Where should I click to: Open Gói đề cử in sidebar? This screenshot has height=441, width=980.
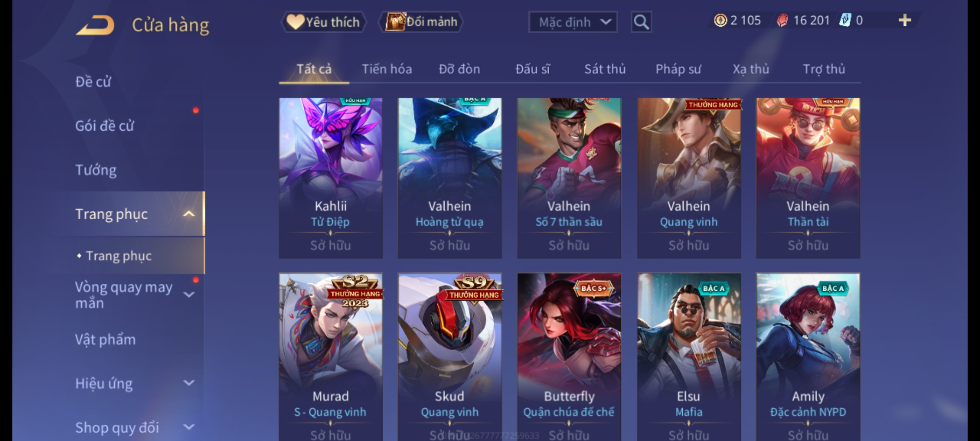coord(105,126)
